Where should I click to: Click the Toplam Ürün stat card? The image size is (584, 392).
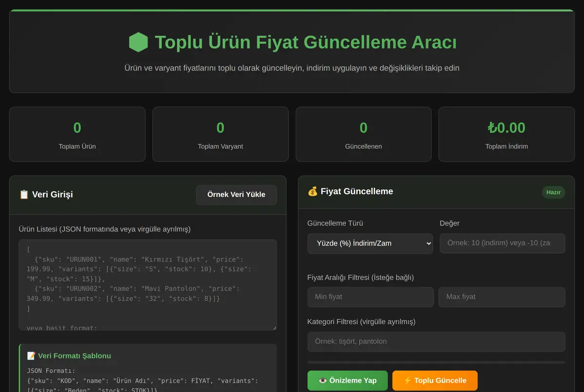(77, 134)
